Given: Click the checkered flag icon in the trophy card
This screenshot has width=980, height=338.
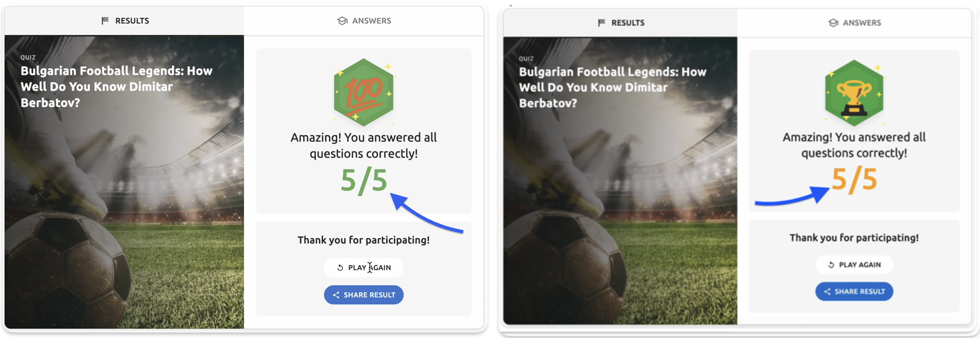Looking at the screenshot, I should [601, 23].
